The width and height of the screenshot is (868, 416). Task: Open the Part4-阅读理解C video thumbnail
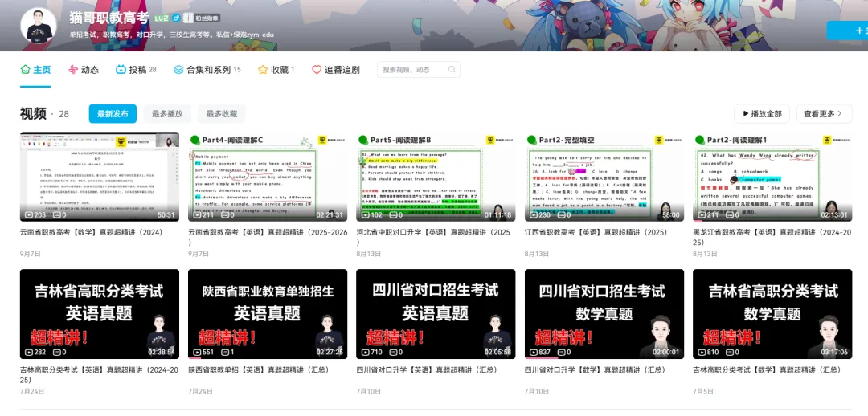tap(268, 177)
